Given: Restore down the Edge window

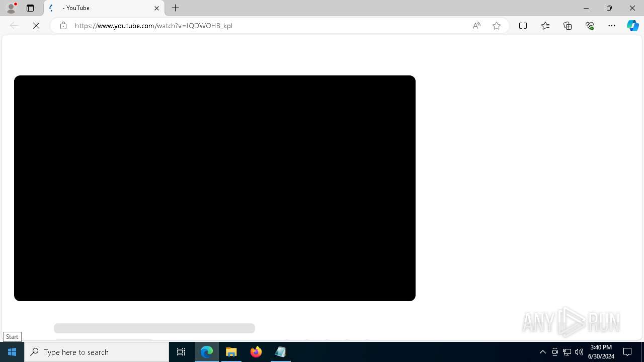Looking at the screenshot, I should pyautogui.click(x=609, y=8).
